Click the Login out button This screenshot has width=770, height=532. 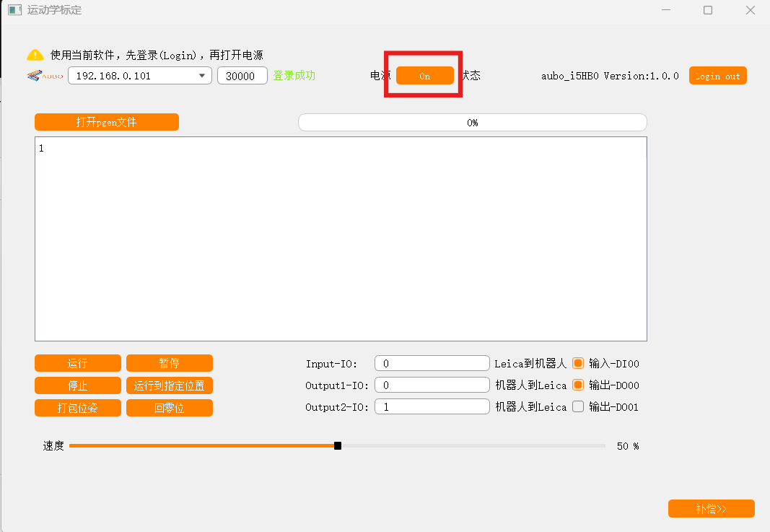pos(717,76)
